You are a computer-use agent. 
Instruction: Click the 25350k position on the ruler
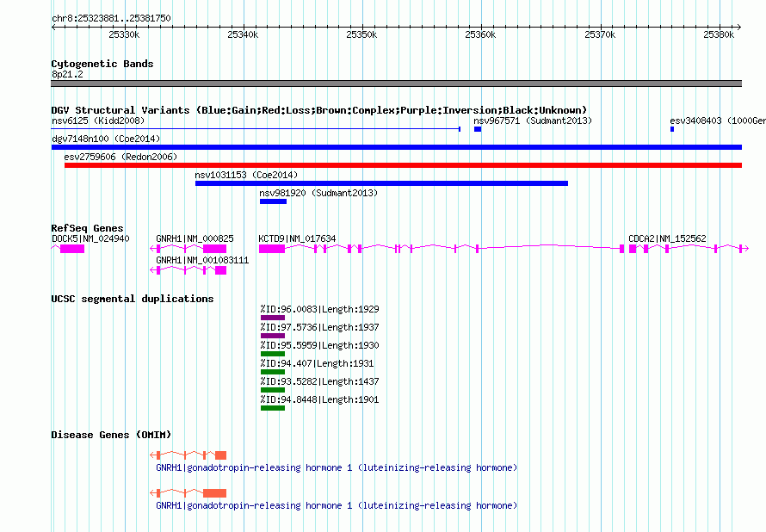point(361,34)
